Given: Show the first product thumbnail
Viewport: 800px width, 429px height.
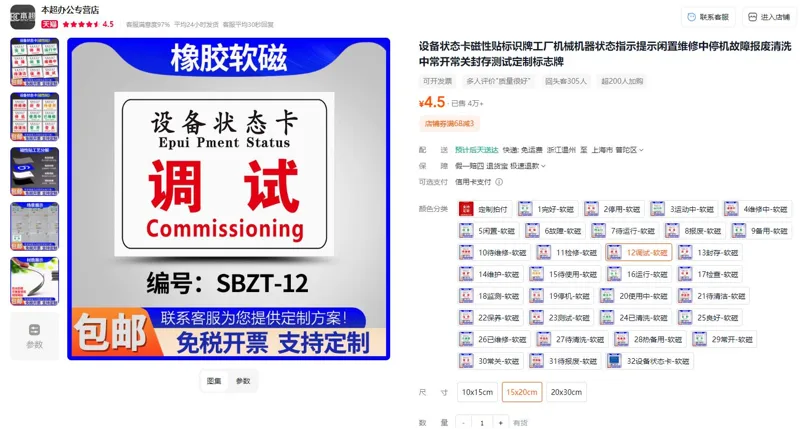Looking at the screenshot, I should point(35,62).
